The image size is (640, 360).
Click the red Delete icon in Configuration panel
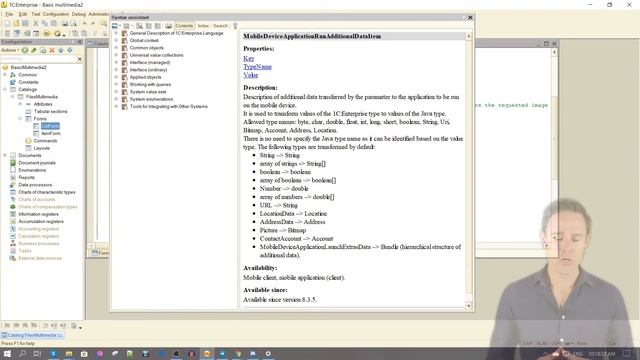pyautogui.click(x=52, y=50)
